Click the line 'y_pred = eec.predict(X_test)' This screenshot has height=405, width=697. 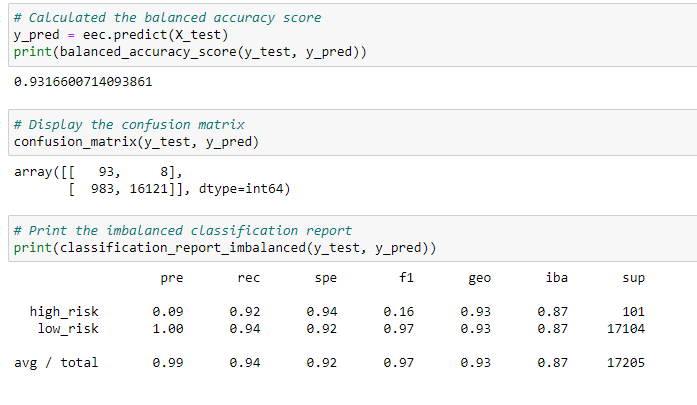point(121,35)
